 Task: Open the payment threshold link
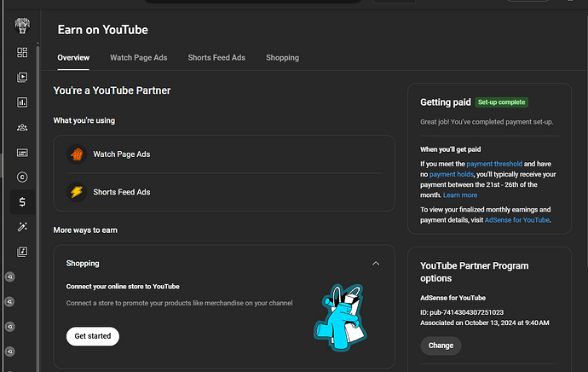click(495, 164)
